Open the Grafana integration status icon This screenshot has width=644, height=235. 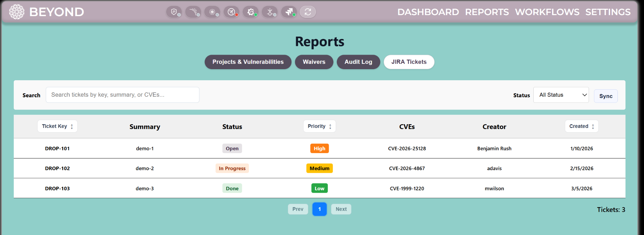250,12
